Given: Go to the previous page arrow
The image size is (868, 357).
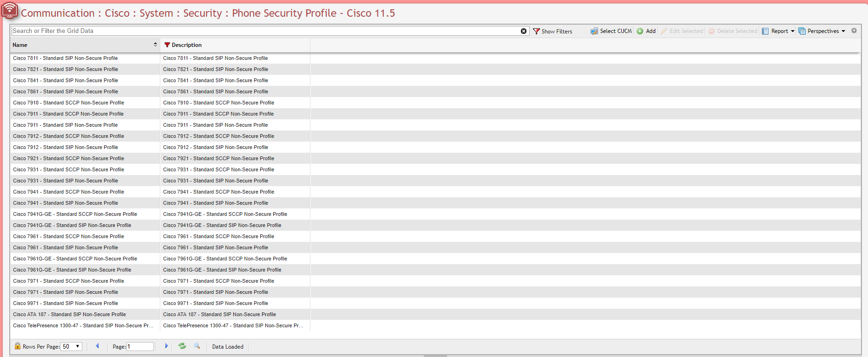Looking at the screenshot, I should (x=97, y=346).
